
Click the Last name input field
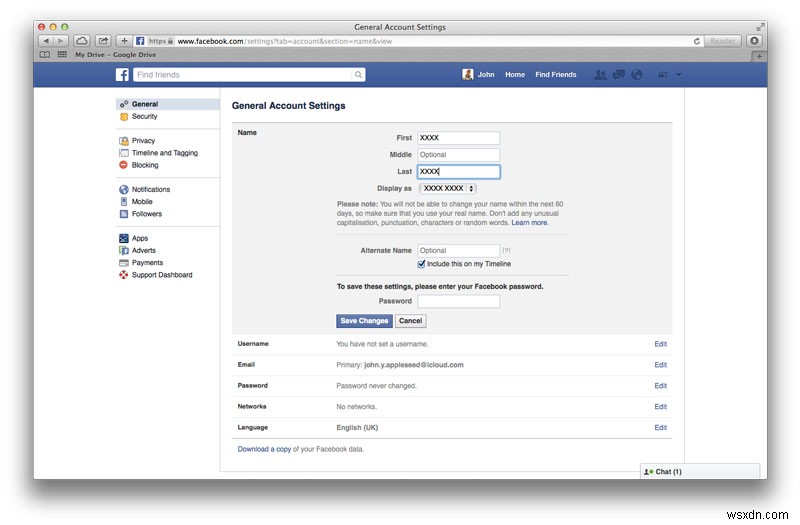[458, 171]
